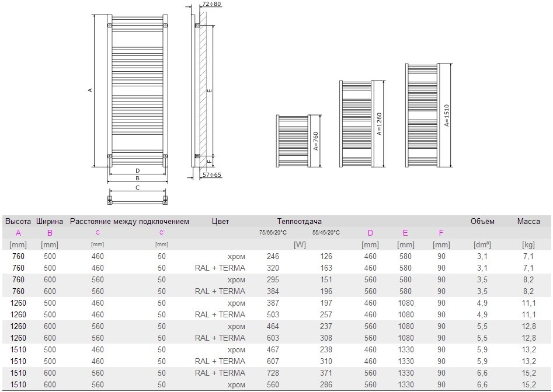Click the Масса column header
553x392 pixels.
pyautogui.click(x=528, y=222)
